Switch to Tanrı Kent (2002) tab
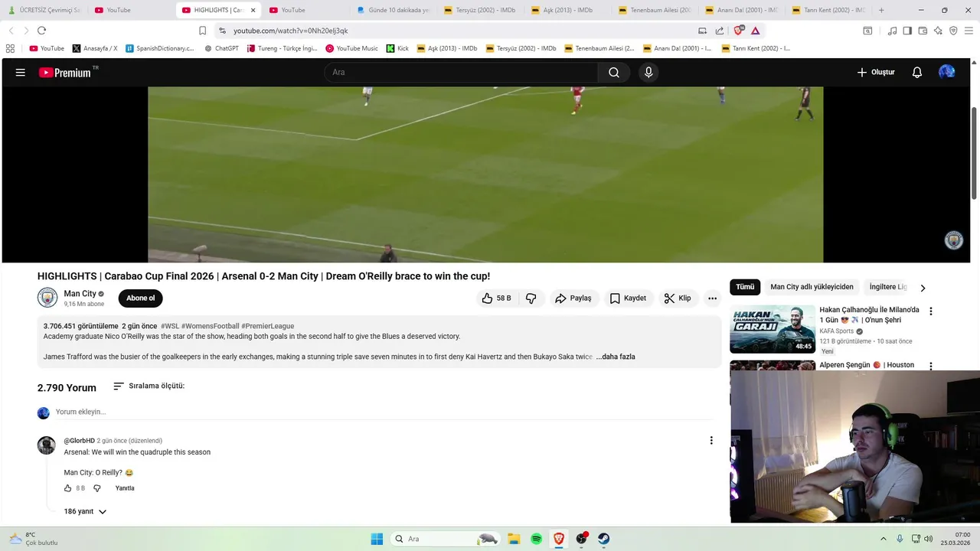This screenshot has width=980, height=551. tap(829, 10)
